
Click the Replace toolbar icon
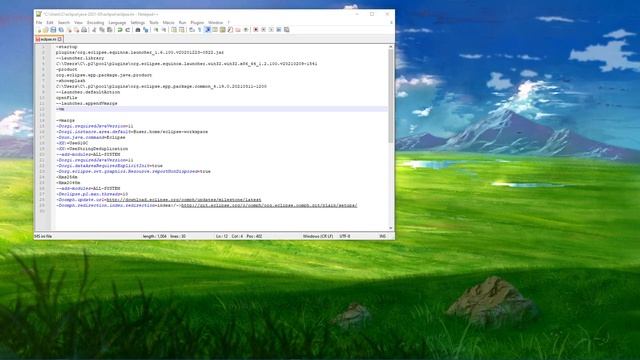[x=146, y=30]
